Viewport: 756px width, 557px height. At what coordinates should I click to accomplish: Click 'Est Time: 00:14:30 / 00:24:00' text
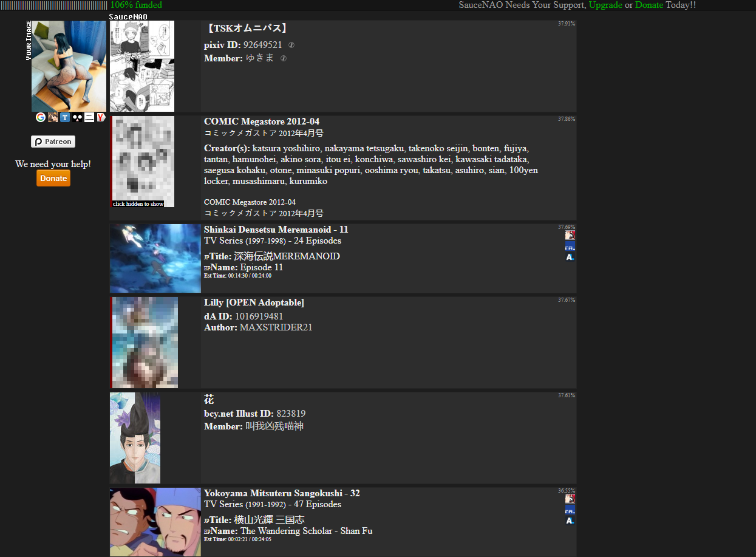[x=237, y=276]
